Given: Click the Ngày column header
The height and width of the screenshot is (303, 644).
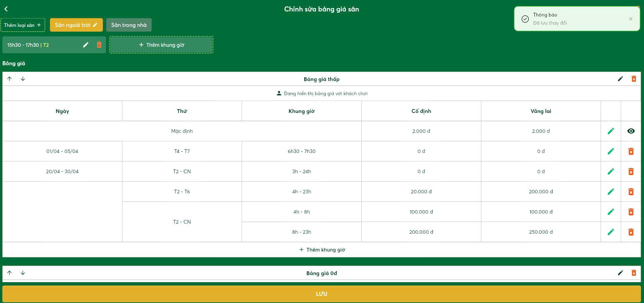Looking at the screenshot, I should (62, 111).
